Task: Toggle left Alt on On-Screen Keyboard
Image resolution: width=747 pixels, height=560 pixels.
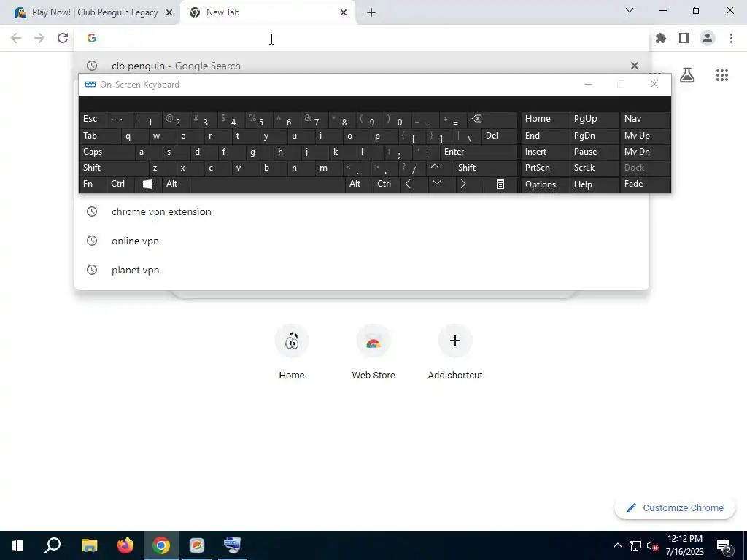Action: point(175,184)
